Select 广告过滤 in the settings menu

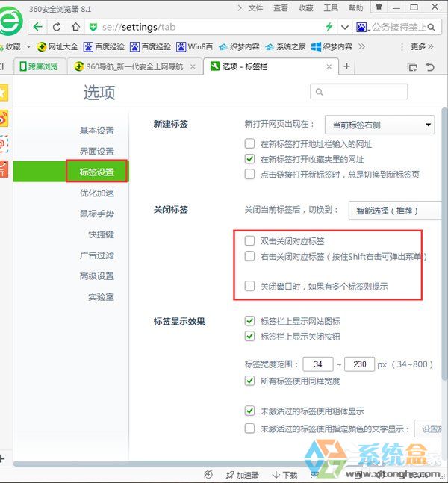tap(97, 255)
